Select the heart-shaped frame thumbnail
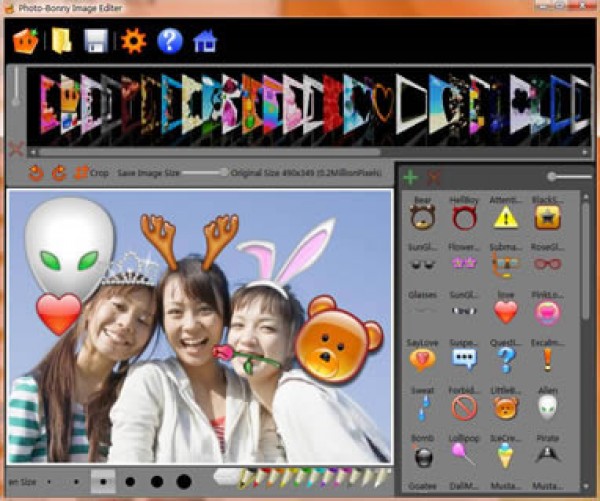The width and height of the screenshot is (600, 501). [x=382, y=102]
